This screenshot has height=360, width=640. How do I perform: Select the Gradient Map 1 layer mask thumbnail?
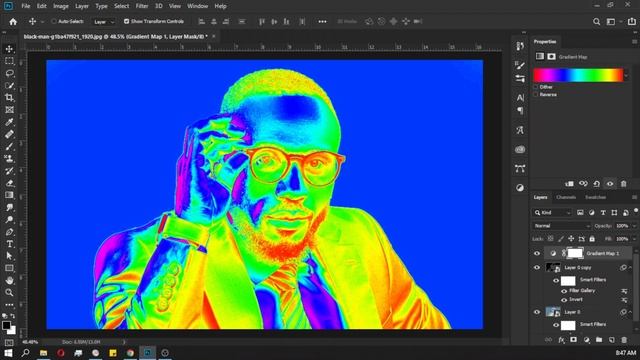click(575, 253)
